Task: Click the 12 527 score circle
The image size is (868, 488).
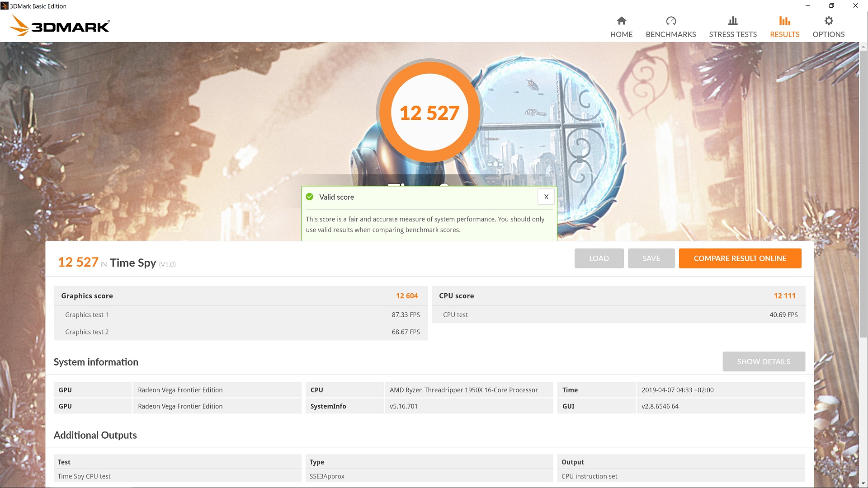Action: [429, 113]
